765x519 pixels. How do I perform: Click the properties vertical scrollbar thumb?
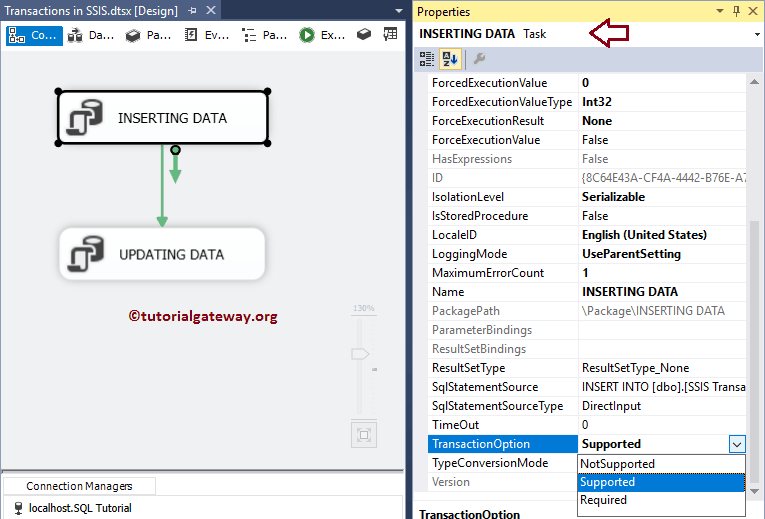pyautogui.click(x=754, y=351)
